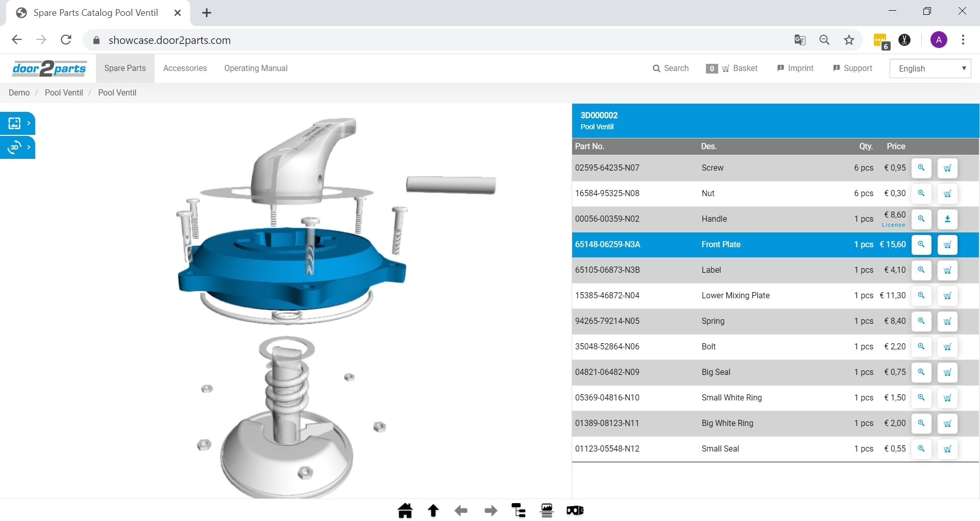Open the Accessories tab
The height and width of the screenshot is (521, 980).
(185, 68)
